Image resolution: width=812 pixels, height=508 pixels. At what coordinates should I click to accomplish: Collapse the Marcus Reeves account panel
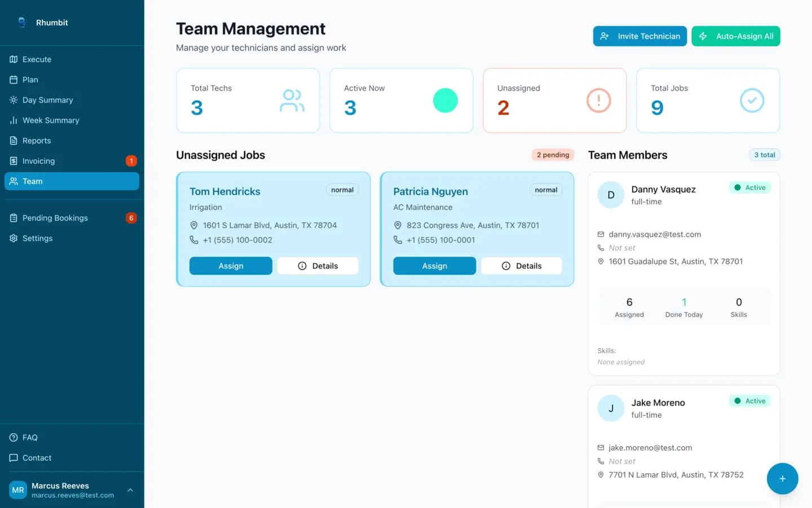(131, 490)
